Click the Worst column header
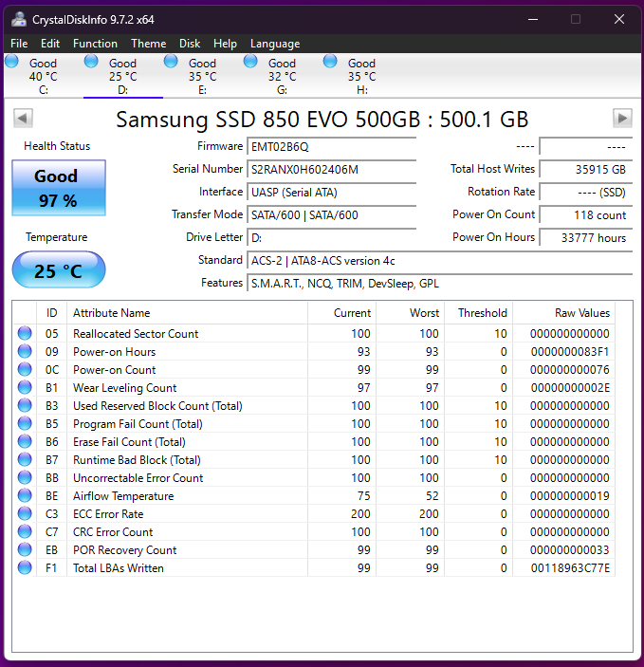This screenshot has width=644, height=667. click(x=411, y=313)
